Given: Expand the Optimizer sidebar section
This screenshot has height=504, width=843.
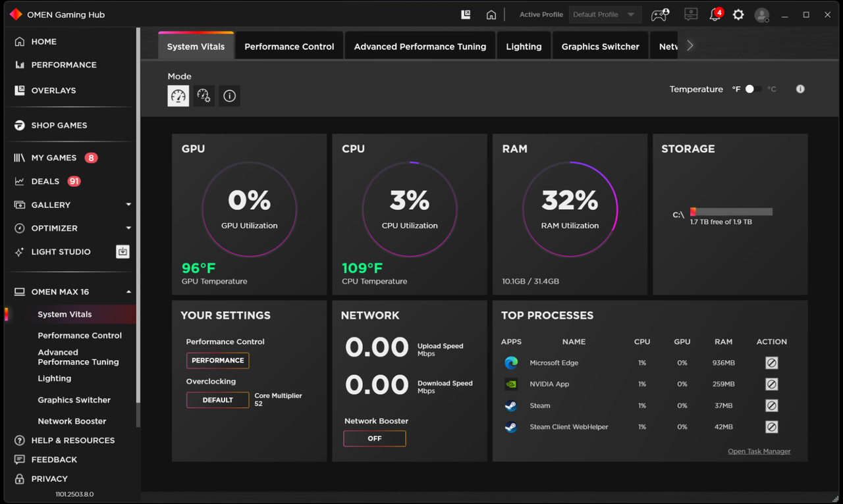Looking at the screenshot, I should pyautogui.click(x=128, y=228).
